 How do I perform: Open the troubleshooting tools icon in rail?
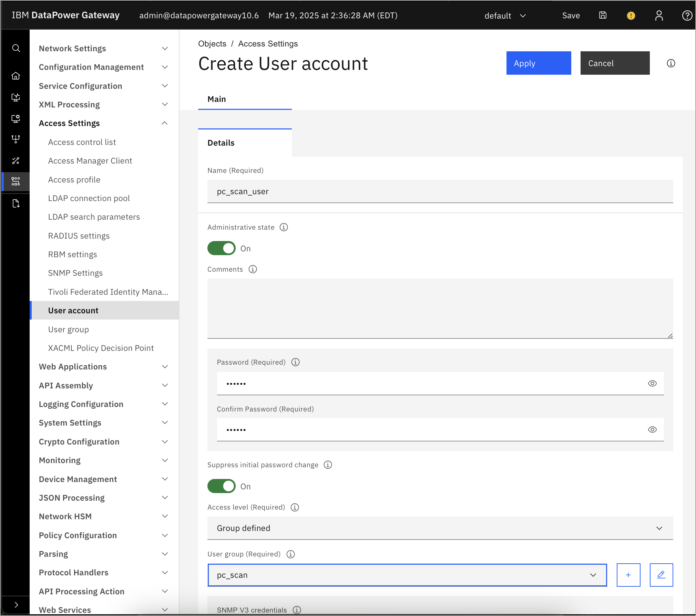coord(16,160)
